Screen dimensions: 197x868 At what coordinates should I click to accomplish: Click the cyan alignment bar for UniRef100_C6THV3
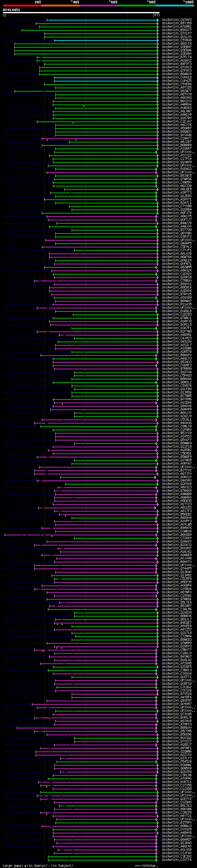103,20
